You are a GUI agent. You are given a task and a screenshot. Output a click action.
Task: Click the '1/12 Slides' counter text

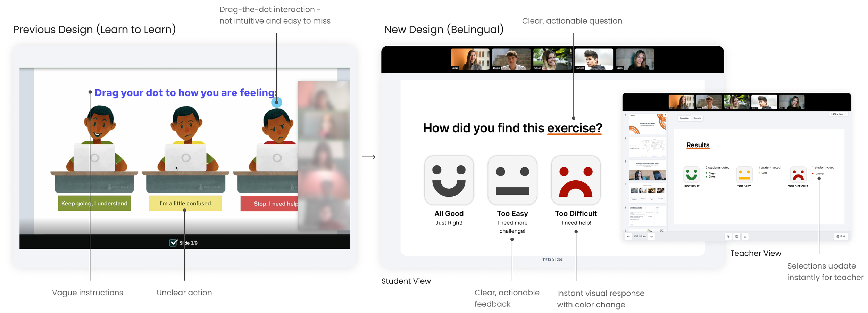640,237
